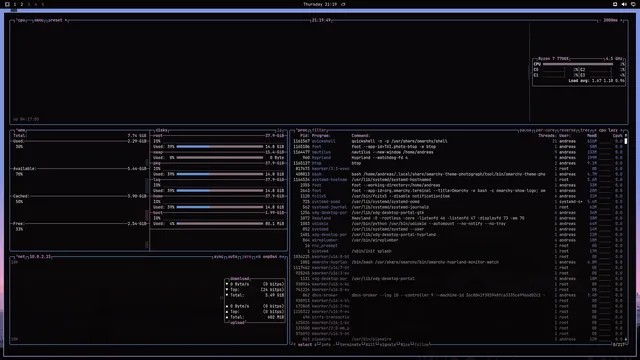The image size is (640, 360).
Task: Click the 2000ms update interval value
Action: (611, 20)
